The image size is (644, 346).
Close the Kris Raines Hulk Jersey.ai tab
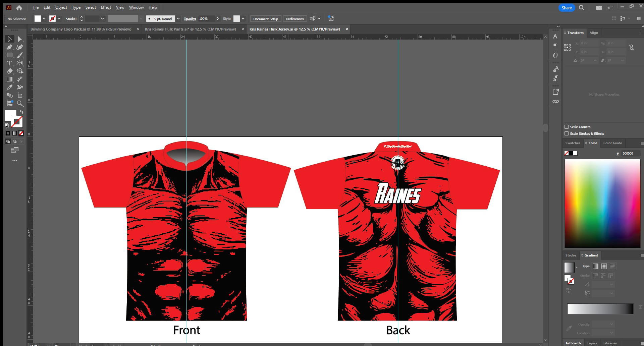(x=347, y=29)
